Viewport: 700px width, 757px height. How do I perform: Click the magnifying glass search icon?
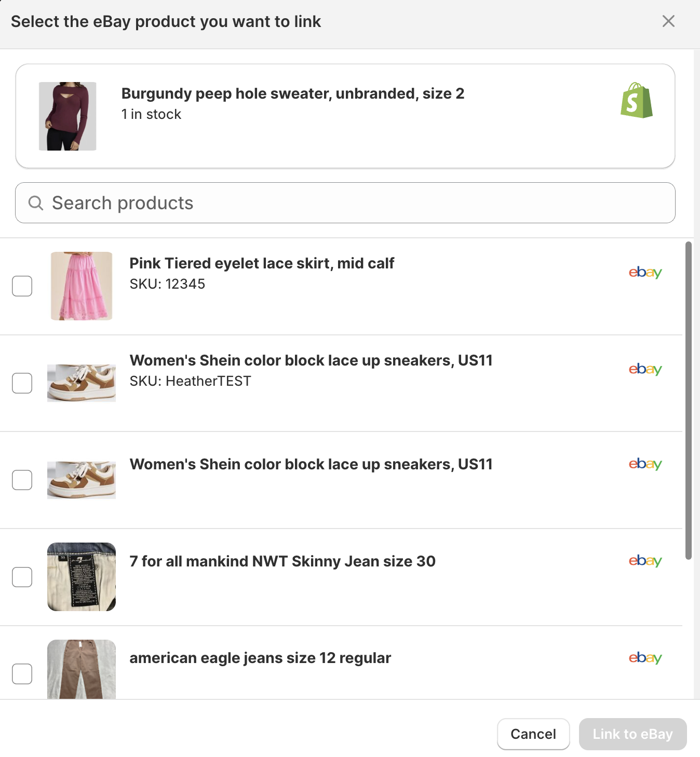pos(35,203)
